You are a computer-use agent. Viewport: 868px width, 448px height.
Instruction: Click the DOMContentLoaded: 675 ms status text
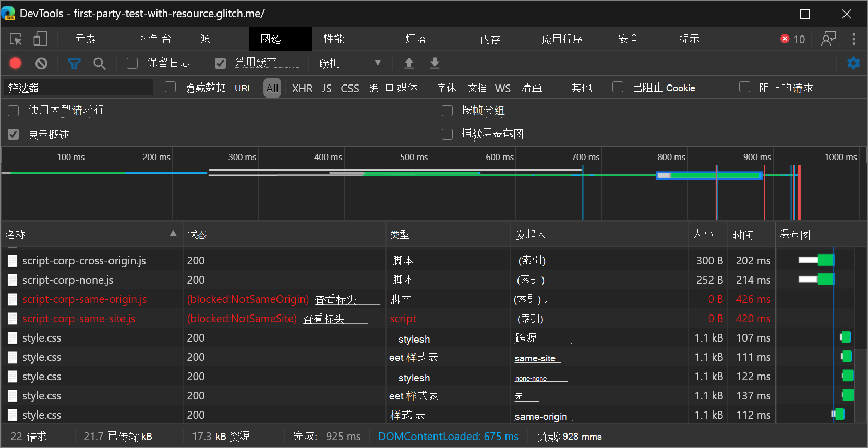click(x=448, y=437)
